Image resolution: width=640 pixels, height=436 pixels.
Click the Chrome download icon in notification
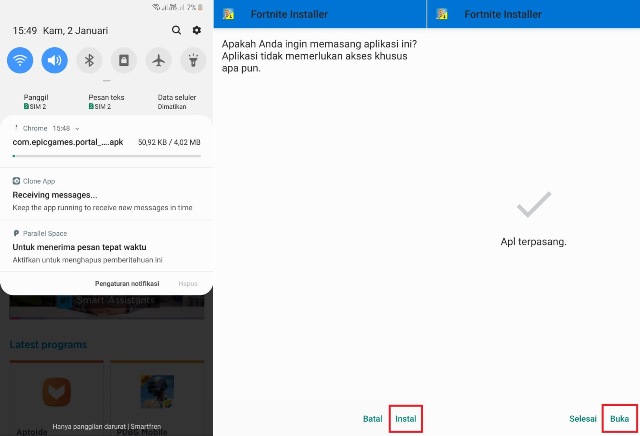16,128
